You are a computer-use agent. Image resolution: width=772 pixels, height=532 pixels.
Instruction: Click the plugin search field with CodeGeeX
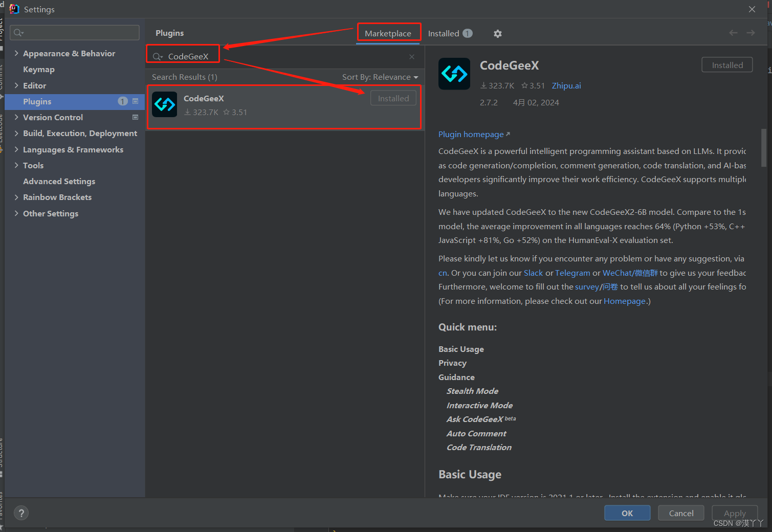coord(284,57)
